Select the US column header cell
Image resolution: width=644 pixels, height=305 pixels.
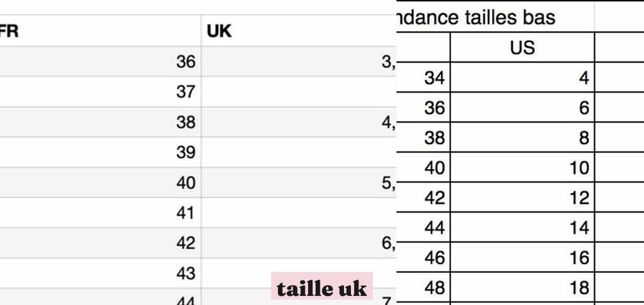tap(522, 48)
